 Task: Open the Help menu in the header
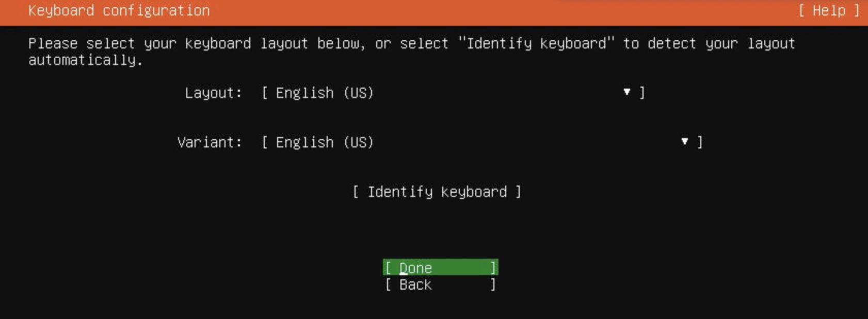tap(829, 11)
